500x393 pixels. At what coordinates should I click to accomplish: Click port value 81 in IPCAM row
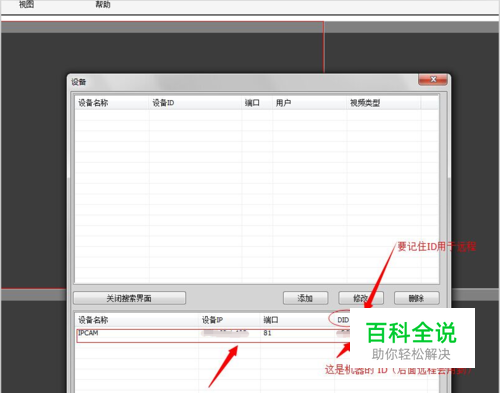(x=267, y=333)
